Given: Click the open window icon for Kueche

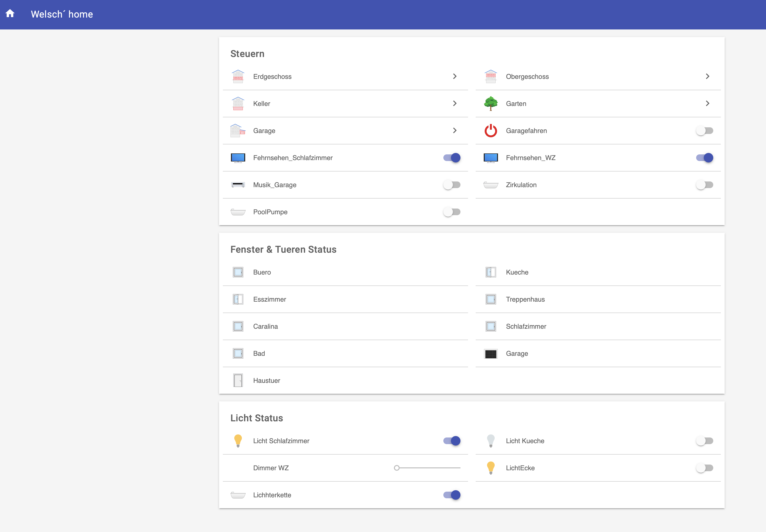Looking at the screenshot, I should 491,272.
